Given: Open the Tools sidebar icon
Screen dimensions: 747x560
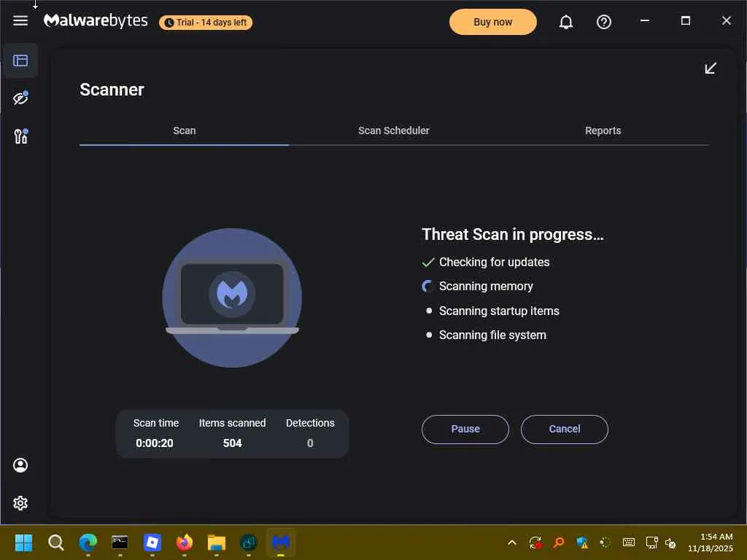Looking at the screenshot, I should click(21, 136).
